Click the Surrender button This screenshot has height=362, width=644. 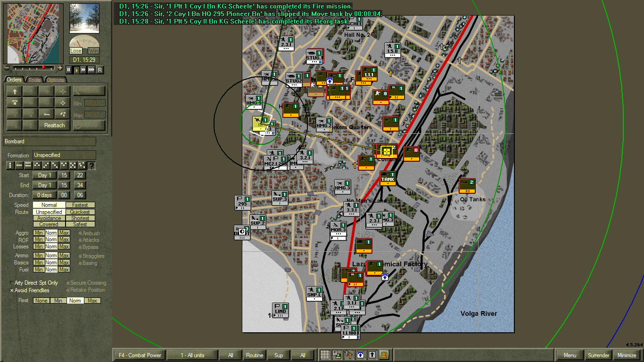(598, 355)
